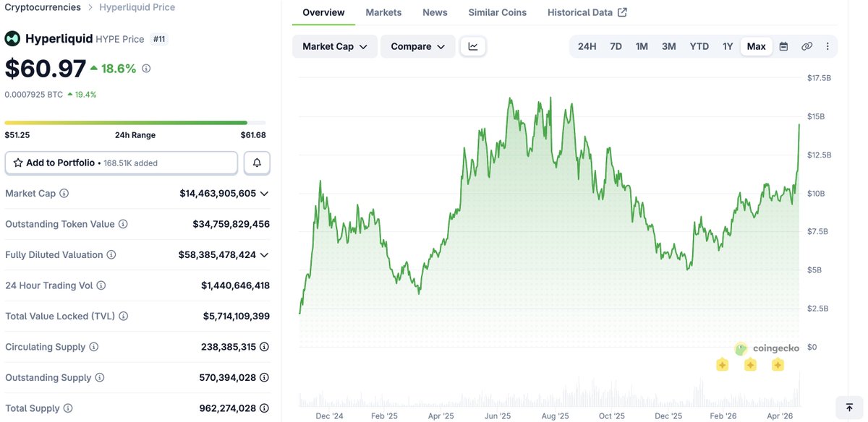The width and height of the screenshot is (868, 422).
Task: Open the Compare dropdown
Action: pyautogui.click(x=418, y=46)
